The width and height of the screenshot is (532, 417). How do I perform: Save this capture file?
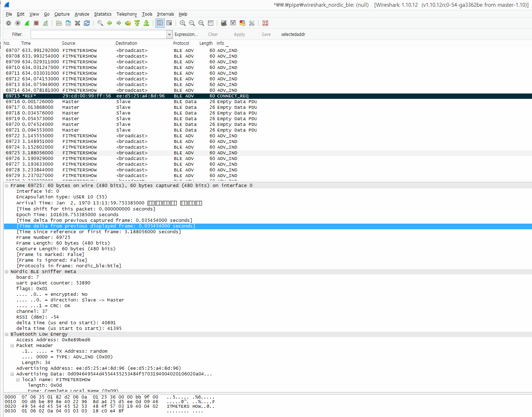(68, 23)
